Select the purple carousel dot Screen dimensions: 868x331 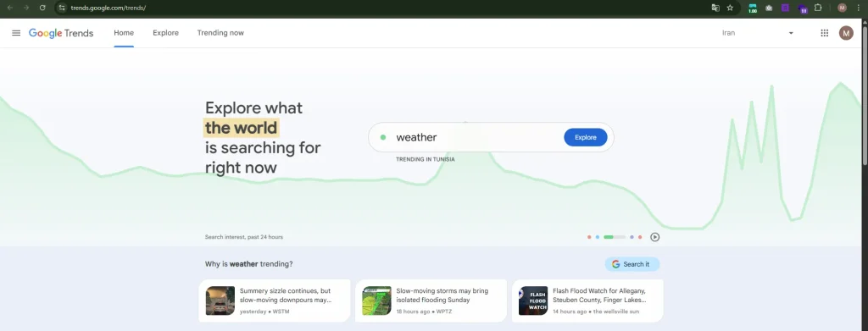tap(632, 237)
